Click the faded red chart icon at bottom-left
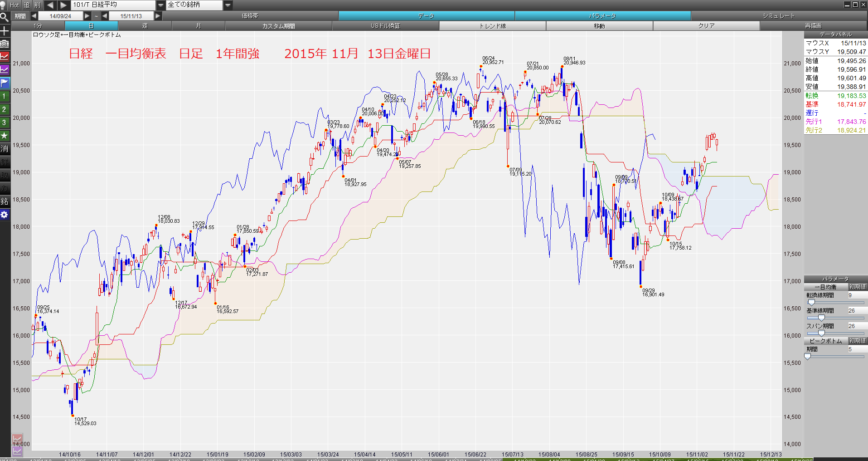 click(x=17, y=439)
